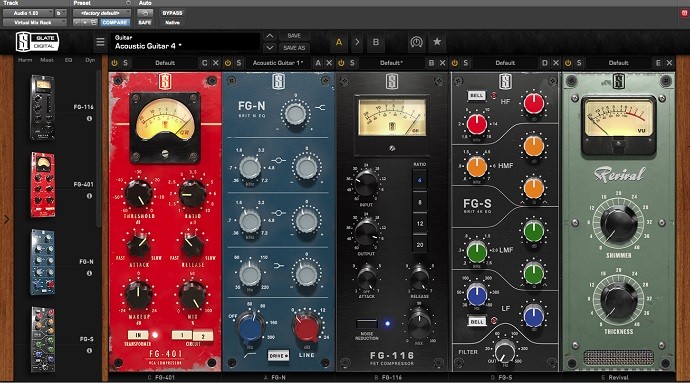
Task: Remove the Revival module with X
Action: 669,63
